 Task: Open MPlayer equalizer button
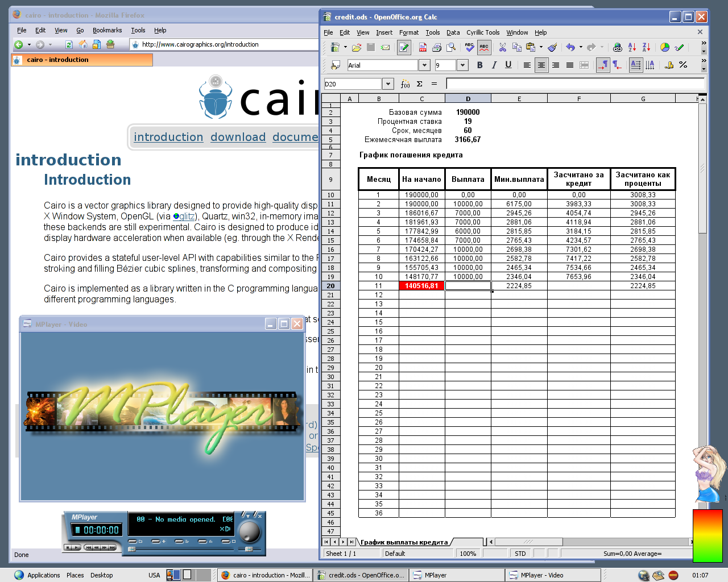pyautogui.click(x=204, y=542)
